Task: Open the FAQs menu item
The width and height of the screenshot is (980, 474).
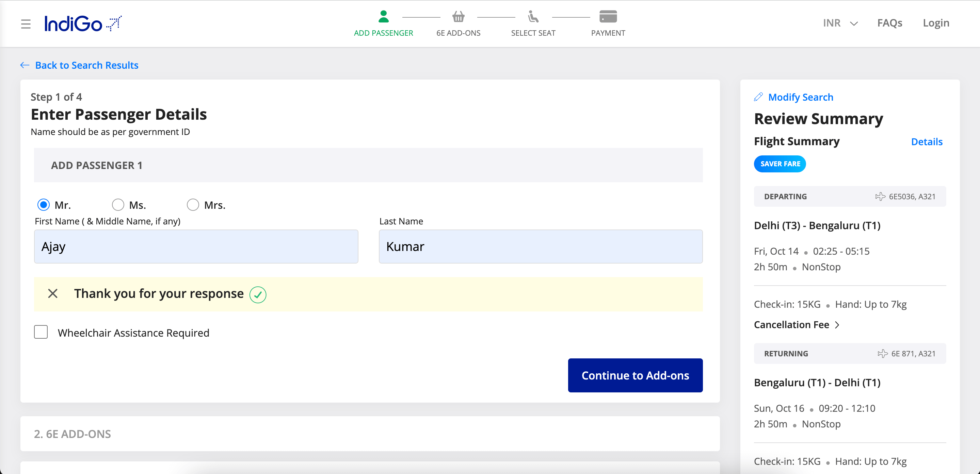Action: coord(890,23)
